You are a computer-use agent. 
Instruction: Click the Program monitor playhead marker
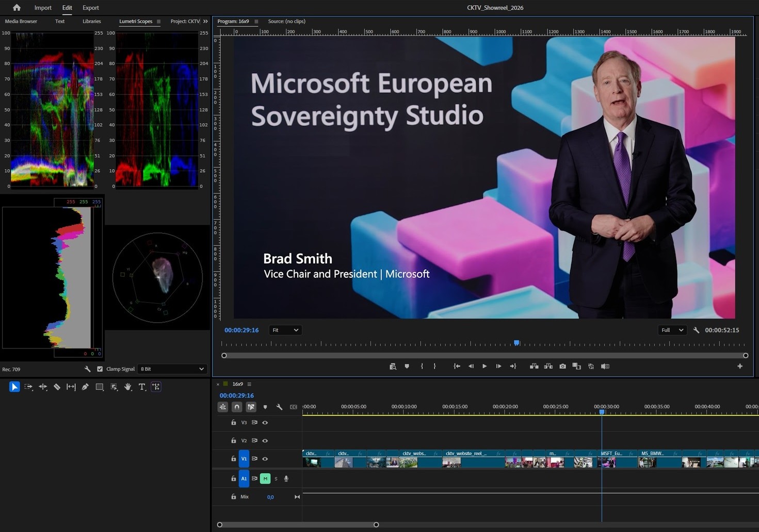(x=516, y=343)
